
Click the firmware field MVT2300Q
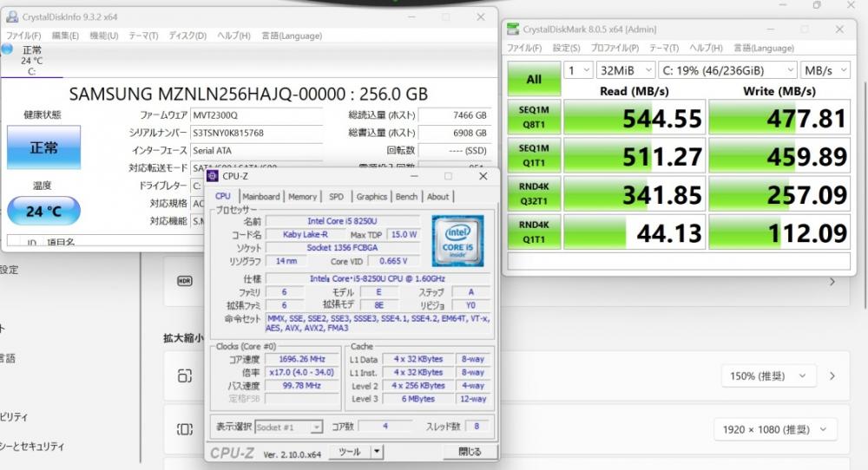click(256, 115)
